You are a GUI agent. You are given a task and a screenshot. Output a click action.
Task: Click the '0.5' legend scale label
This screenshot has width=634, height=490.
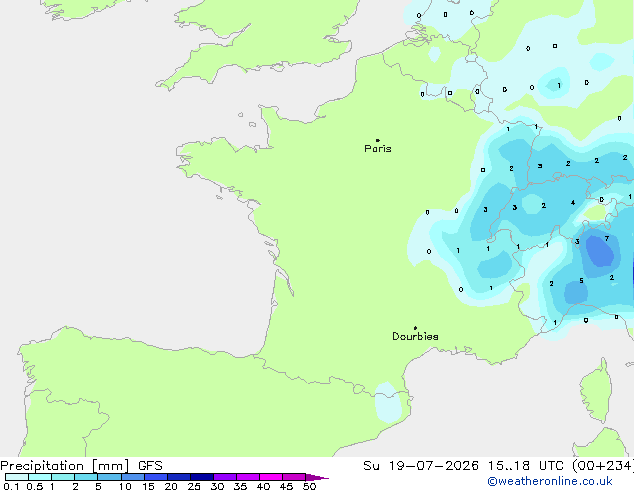tap(35, 486)
